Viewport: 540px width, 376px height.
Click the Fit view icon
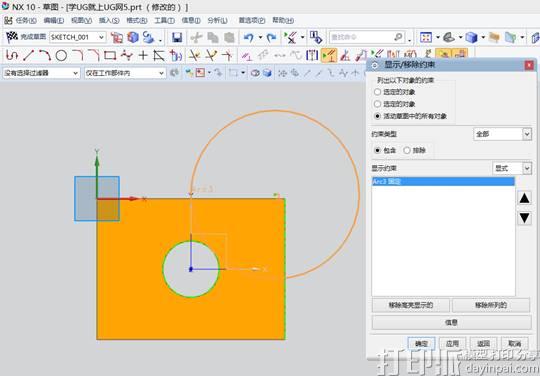click(426, 37)
